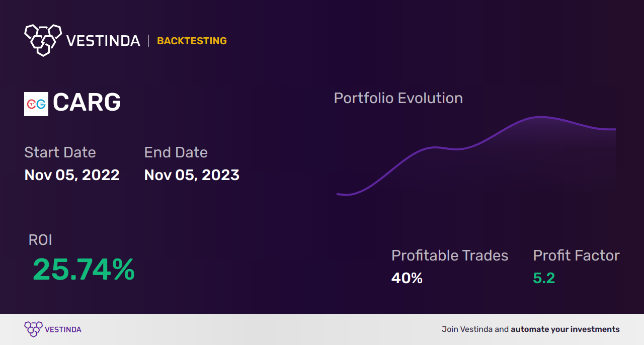The width and height of the screenshot is (644, 345).
Task: Click the small Vestinda logo in footer
Action: tap(33, 329)
